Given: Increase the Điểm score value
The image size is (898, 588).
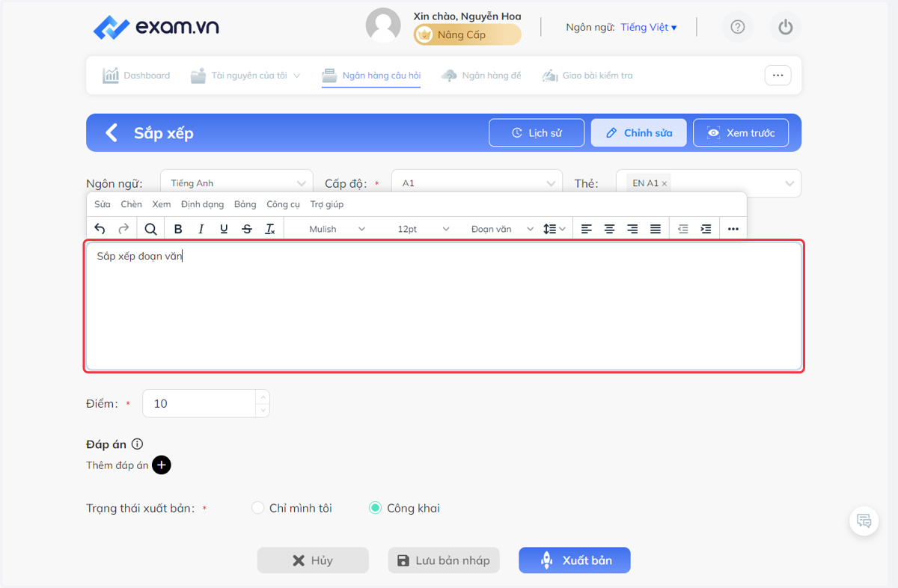Looking at the screenshot, I should click(262, 396).
